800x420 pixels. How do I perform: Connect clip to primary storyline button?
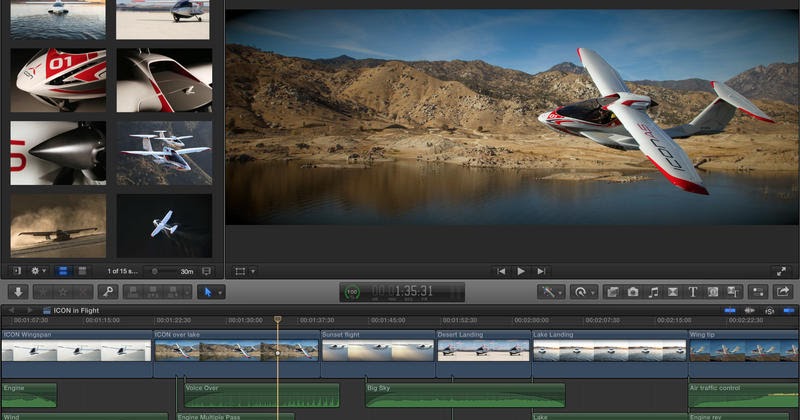pyautogui.click(x=133, y=292)
